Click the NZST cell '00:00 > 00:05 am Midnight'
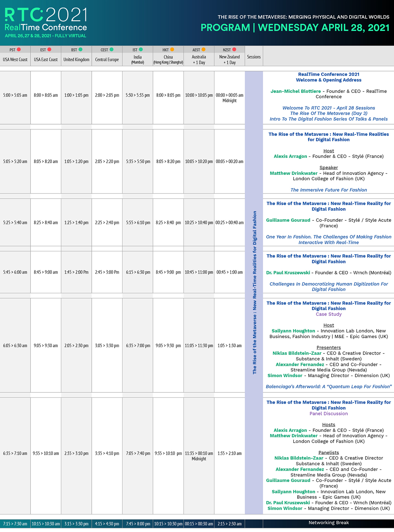The image size is (394, 532). [x=230, y=98]
